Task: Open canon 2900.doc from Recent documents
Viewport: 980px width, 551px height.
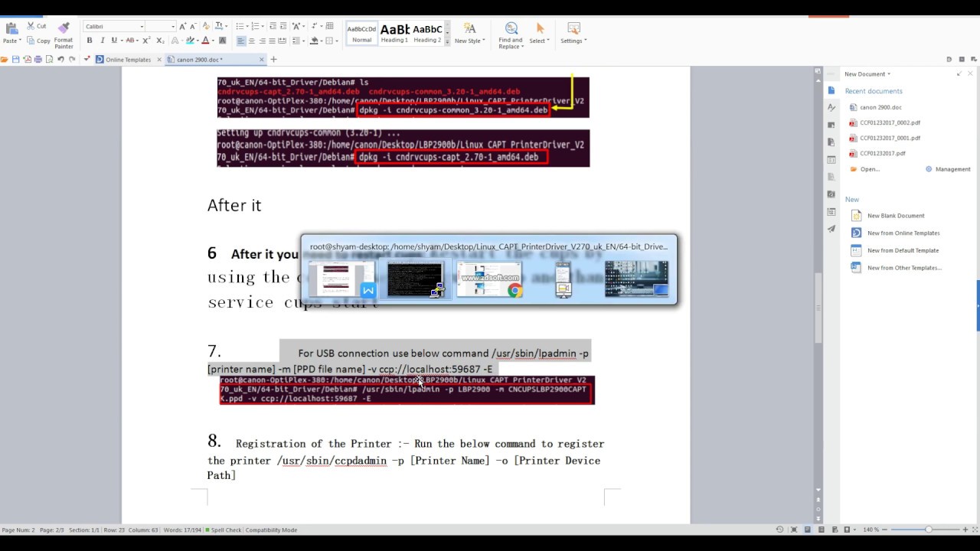Action: click(880, 107)
